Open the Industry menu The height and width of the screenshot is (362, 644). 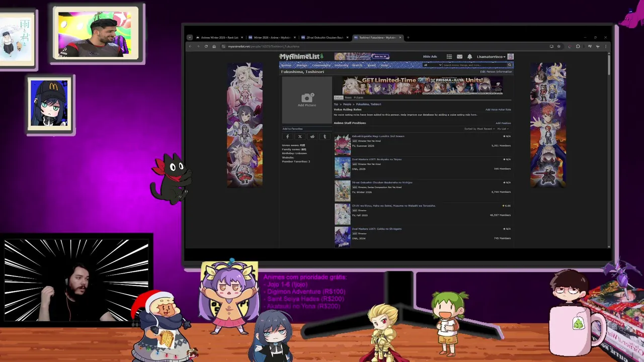[x=341, y=65]
